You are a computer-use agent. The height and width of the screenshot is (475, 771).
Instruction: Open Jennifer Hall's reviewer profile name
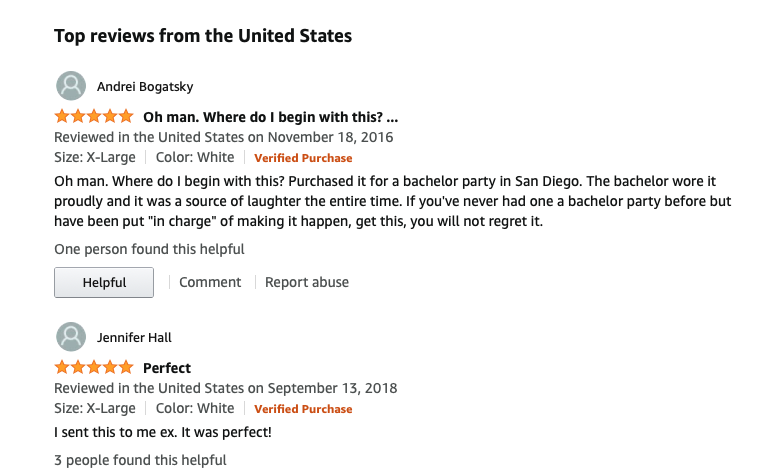tap(134, 337)
